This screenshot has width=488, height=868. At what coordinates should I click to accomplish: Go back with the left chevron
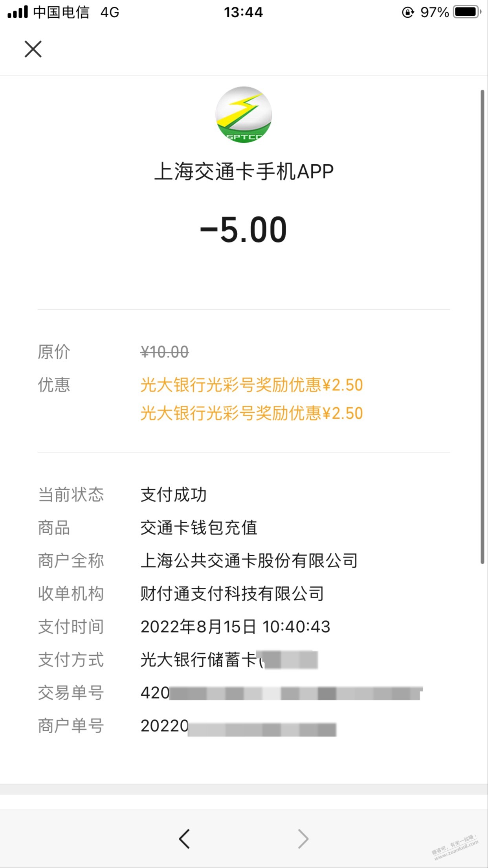coord(184,839)
